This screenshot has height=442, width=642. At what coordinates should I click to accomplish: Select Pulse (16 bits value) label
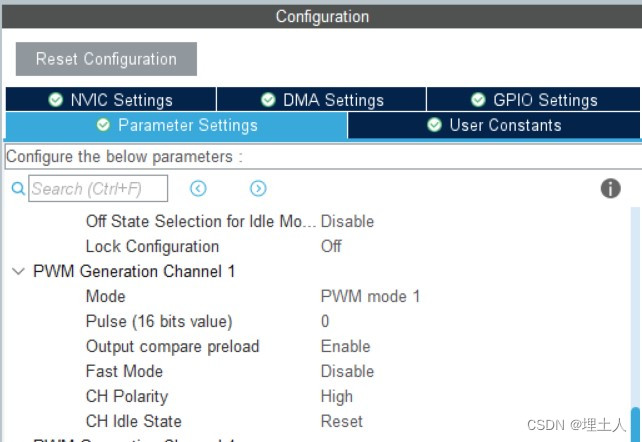click(x=159, y=321)
